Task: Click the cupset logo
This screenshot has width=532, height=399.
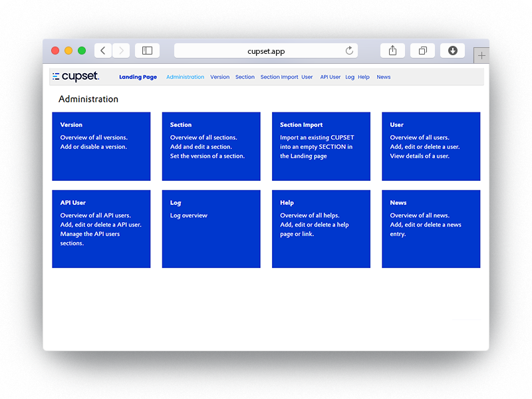Action: [76, 76]
